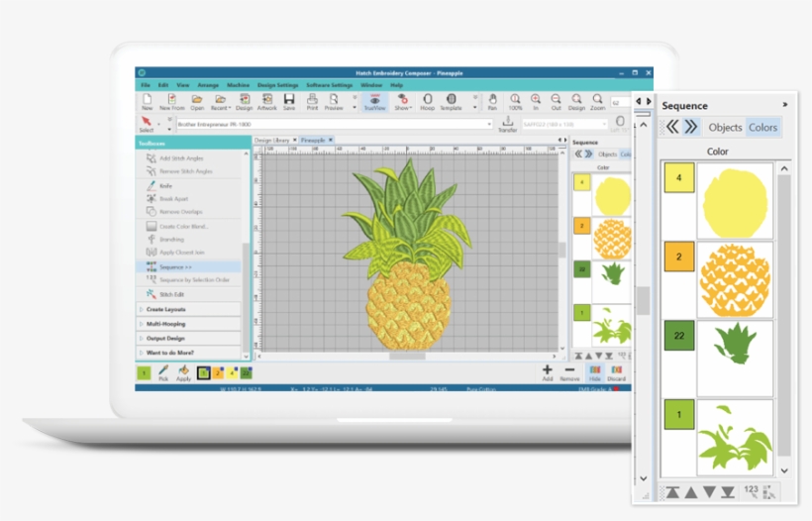812x521 pixels.
Task: Click the Add color plus button
Action: pyautogui.click(x=547, y=372)
